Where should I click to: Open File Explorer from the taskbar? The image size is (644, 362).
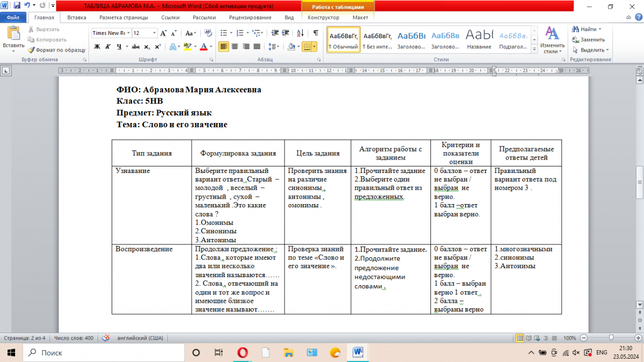click(x=289, y=352)
